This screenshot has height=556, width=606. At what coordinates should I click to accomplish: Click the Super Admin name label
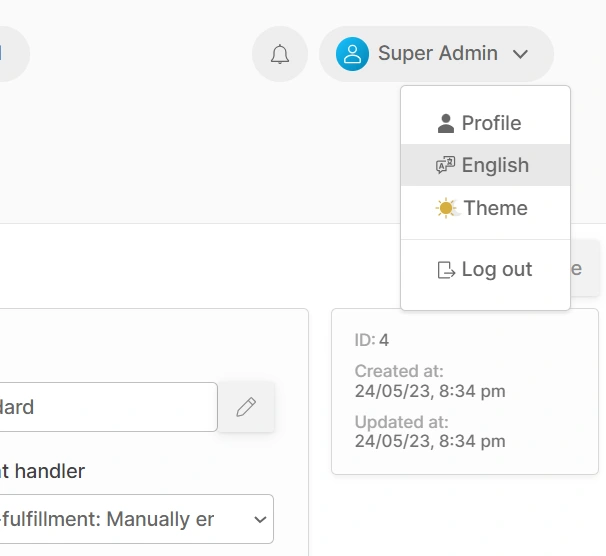point(437,54)
